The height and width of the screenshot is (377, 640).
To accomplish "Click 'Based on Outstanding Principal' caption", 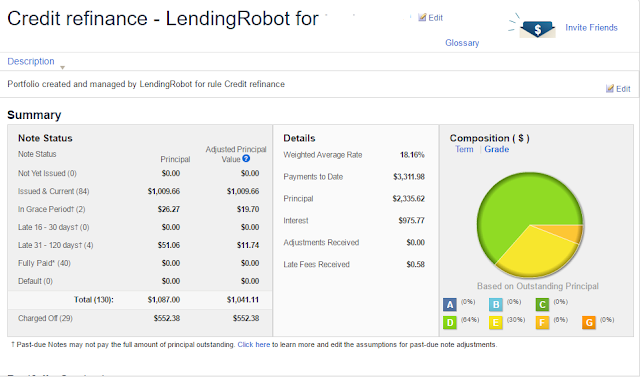I will (538, 286).
